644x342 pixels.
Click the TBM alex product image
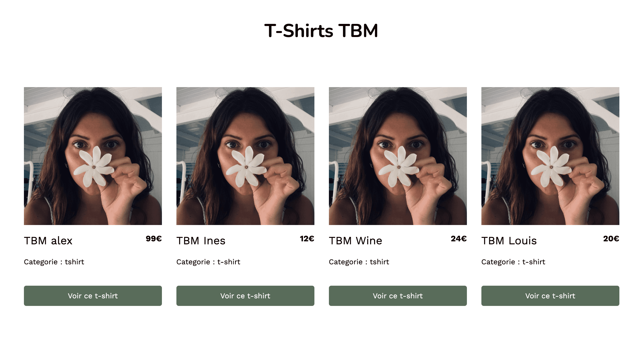click(93, 156)
